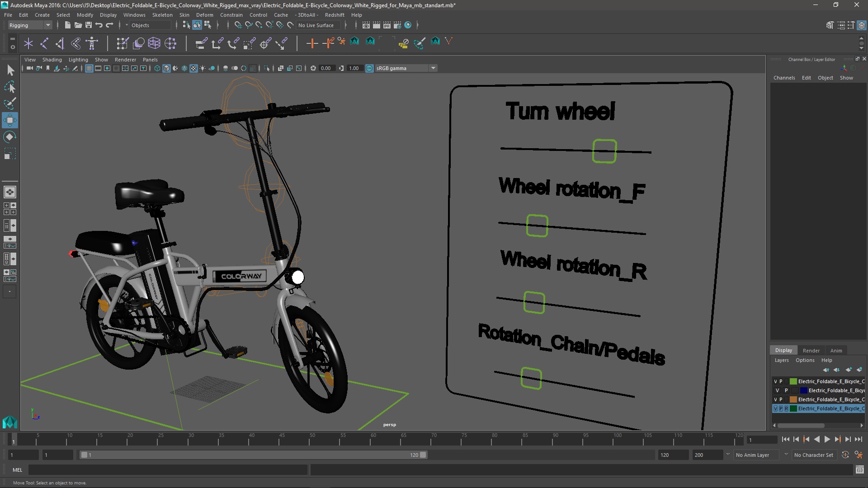Open the File menu

tap(8, 15)
